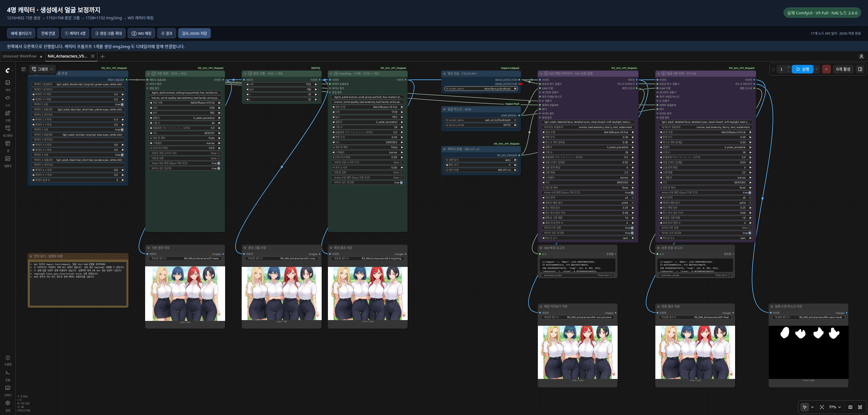Toggle the right side panel icon

[x=860, y=69]
